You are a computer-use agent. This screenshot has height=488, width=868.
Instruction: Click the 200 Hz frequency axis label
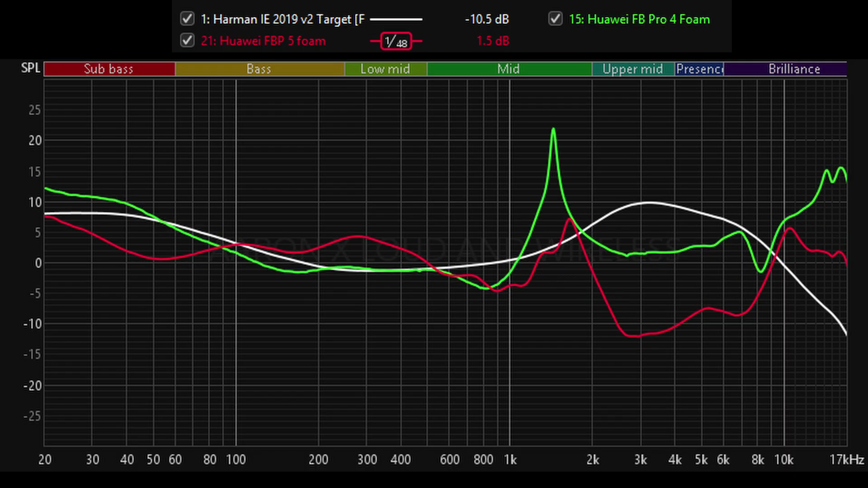point(318,460)
